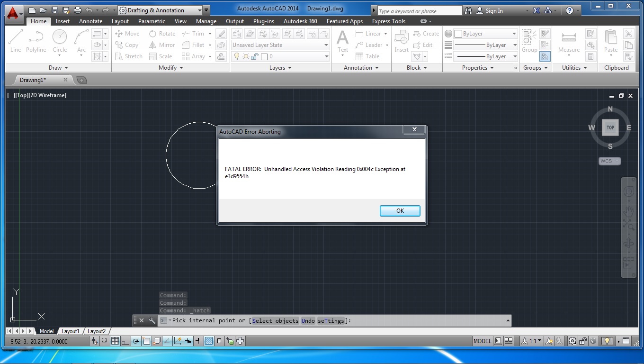Click the Clean Screen status bar icon

626,341
